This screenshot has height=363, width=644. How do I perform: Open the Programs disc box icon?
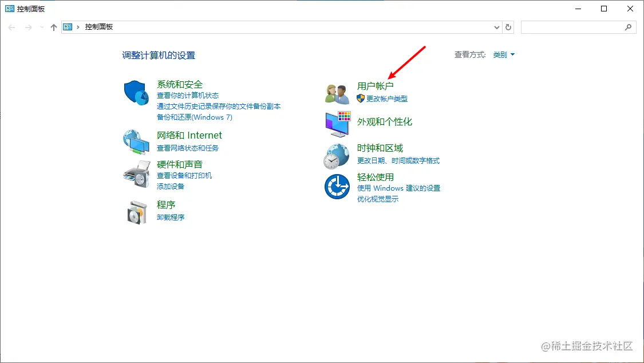click(137, 212)
